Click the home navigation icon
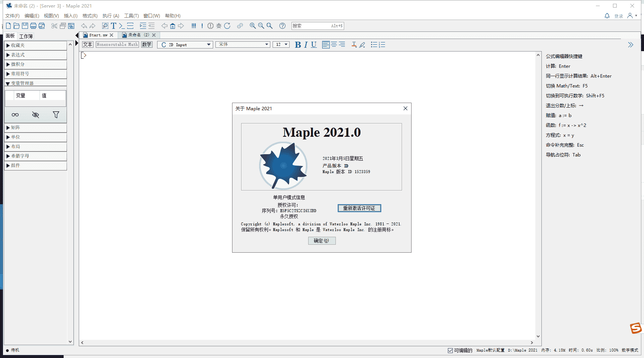The image size is (644, 358). coord(173,26)
